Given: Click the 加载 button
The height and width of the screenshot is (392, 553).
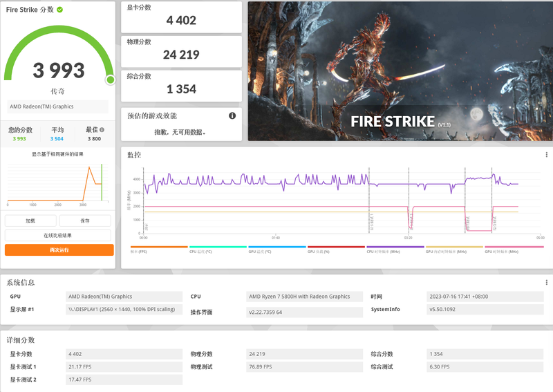Looking at the screenshot, I should 30,221.
